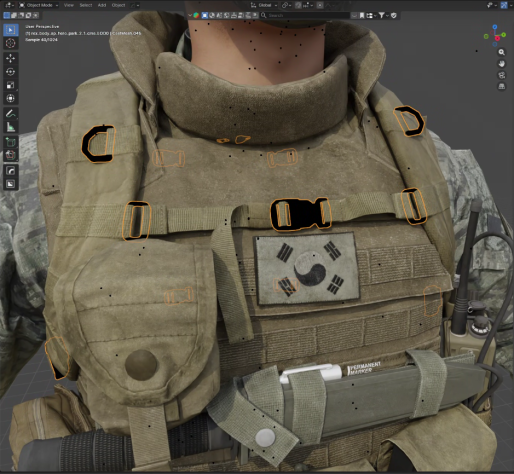Click the User Perspective label
The height and width of the screenshot is (474, 514).
42,26
